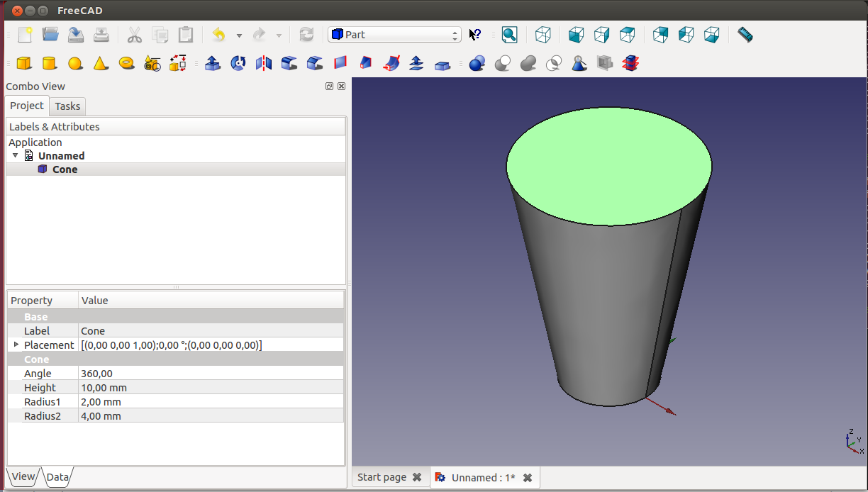
Task: Click the Extrude tool icon
Action: (x=212, y=63)
